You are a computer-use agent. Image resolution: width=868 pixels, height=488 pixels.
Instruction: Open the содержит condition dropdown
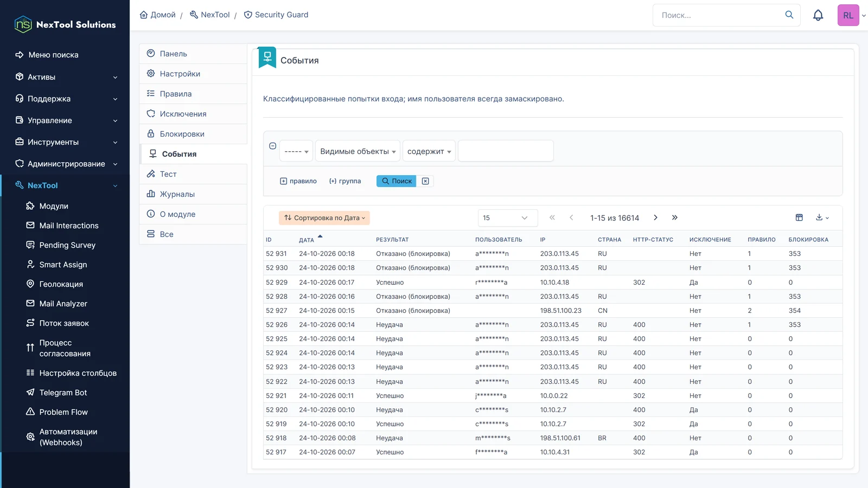pos(429,151)
